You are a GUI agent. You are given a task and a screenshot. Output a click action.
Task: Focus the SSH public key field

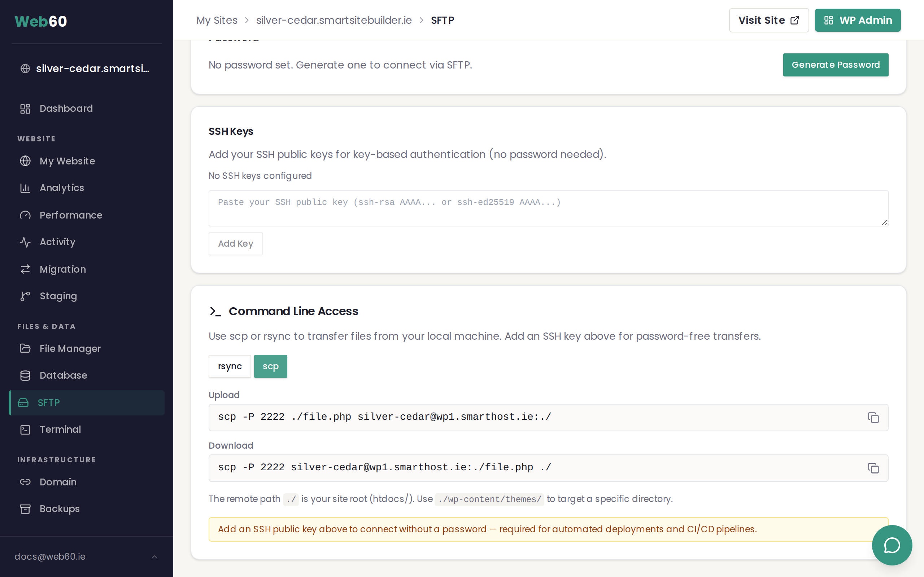tap(548, 208)
